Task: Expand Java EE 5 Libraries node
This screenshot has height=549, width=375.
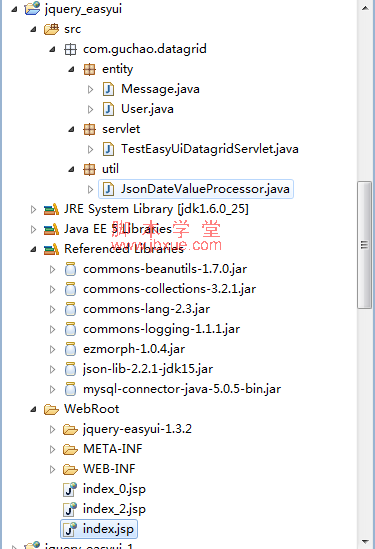Action: pyautogui.click(x=33, y=229)
